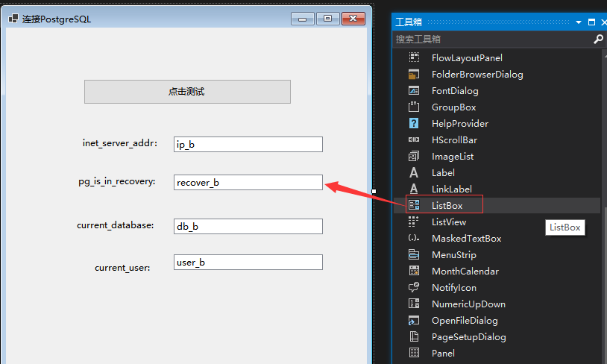Select the MenuStrip icon
The height and width of the screenshot is (364, 607).
414,254
